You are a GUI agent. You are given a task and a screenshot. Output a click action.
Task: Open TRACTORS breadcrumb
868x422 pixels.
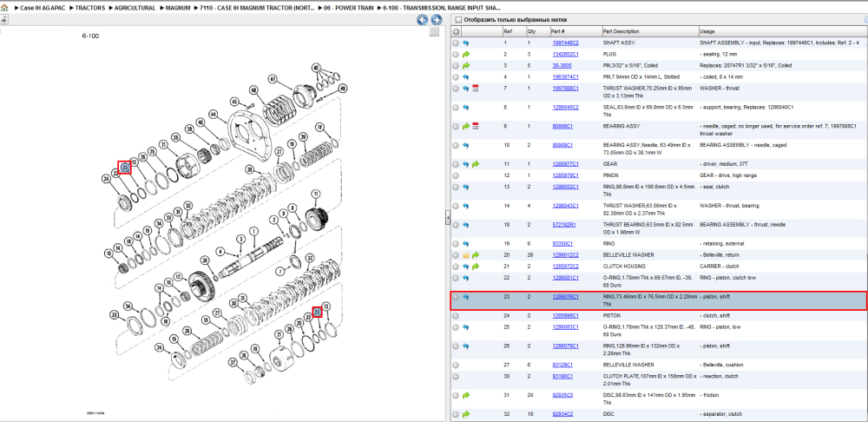click(x=91, y=9)
